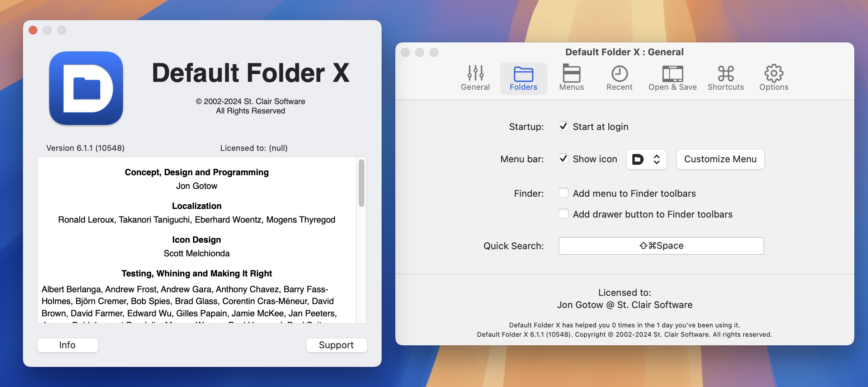Click the 'Concept, Design and Programming' heading
Viewport: 868px width, 387px height.
pyautogui.click(x=197, y=172)
